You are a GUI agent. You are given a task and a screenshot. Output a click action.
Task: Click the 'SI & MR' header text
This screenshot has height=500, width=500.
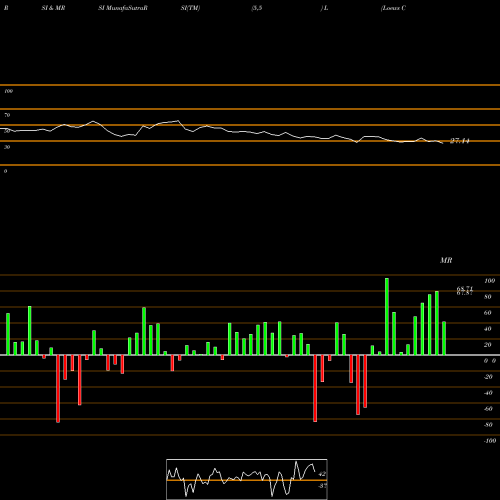click(53, 8)
